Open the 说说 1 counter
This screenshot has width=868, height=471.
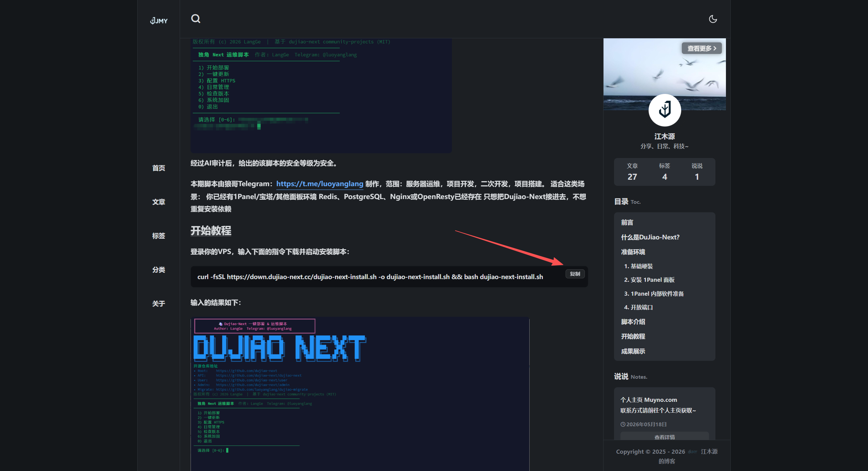tap(697, 172)
